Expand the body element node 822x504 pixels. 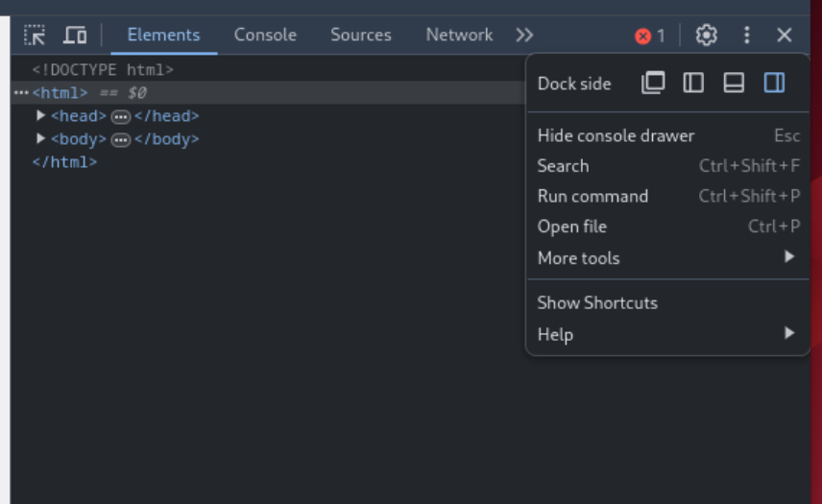pos(41,138)
